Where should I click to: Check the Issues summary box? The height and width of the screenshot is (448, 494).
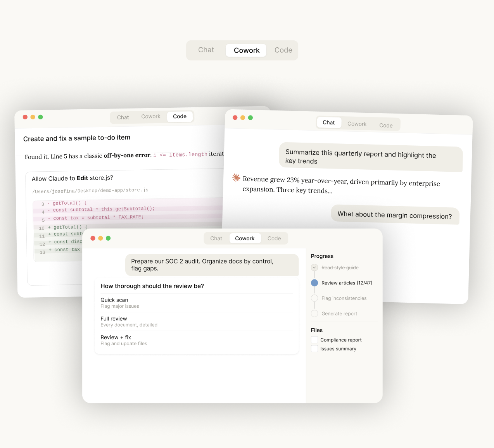314,349
